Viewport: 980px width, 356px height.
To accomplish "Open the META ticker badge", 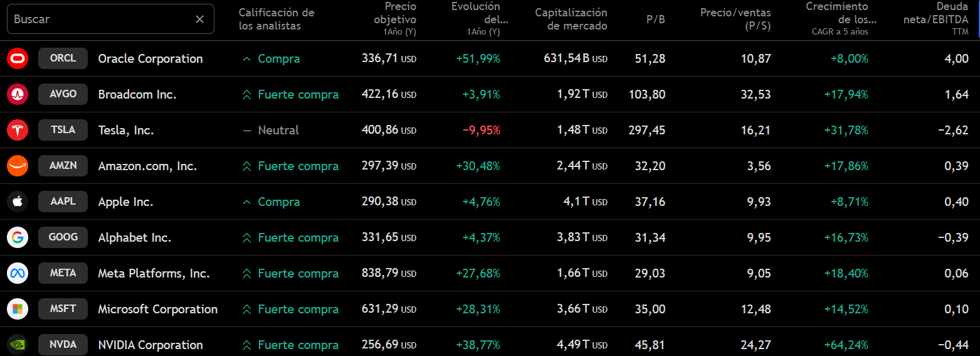I will tap(63, 273).
